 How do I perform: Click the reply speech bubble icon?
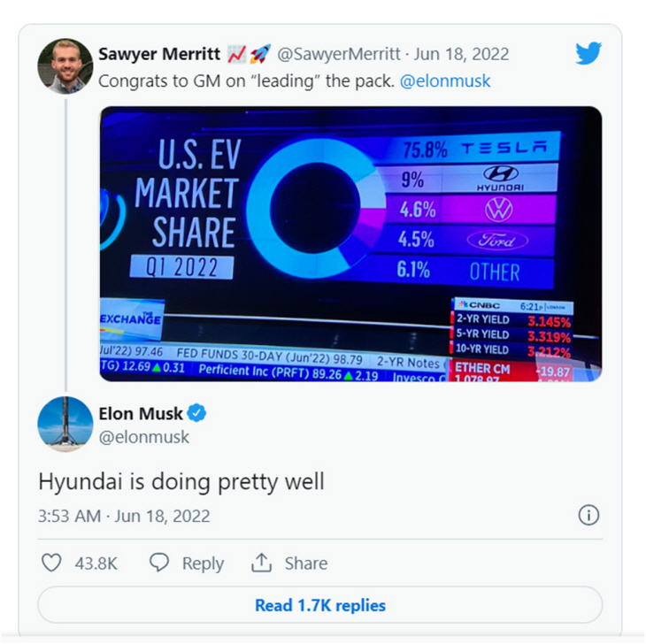click(x=159, y=563)
